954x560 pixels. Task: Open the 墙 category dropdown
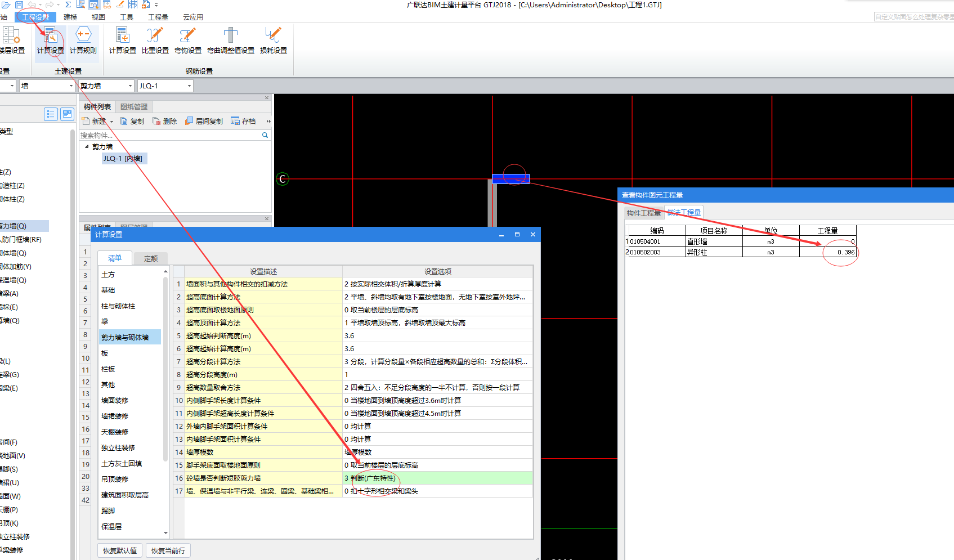coord(71,86)
